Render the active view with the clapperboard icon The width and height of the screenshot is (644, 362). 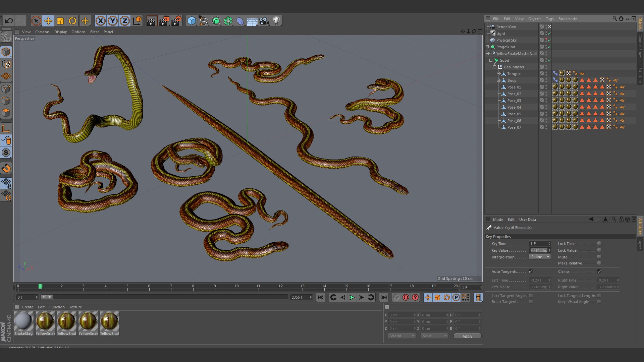point(152,21)
